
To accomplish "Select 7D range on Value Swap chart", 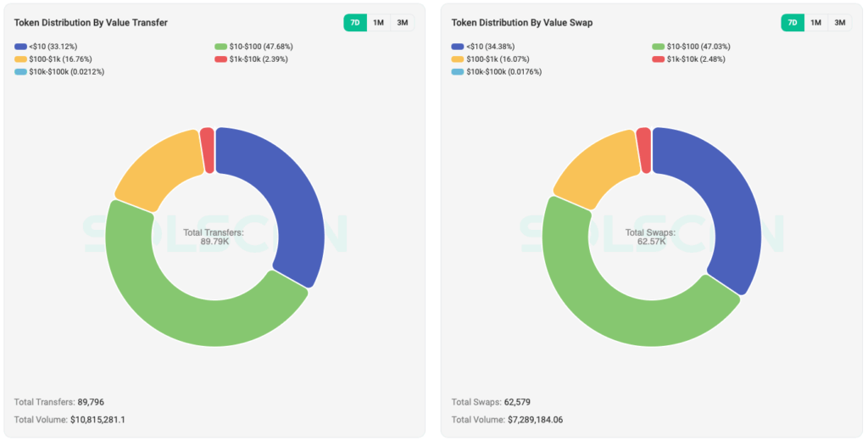I will point(793,23).
